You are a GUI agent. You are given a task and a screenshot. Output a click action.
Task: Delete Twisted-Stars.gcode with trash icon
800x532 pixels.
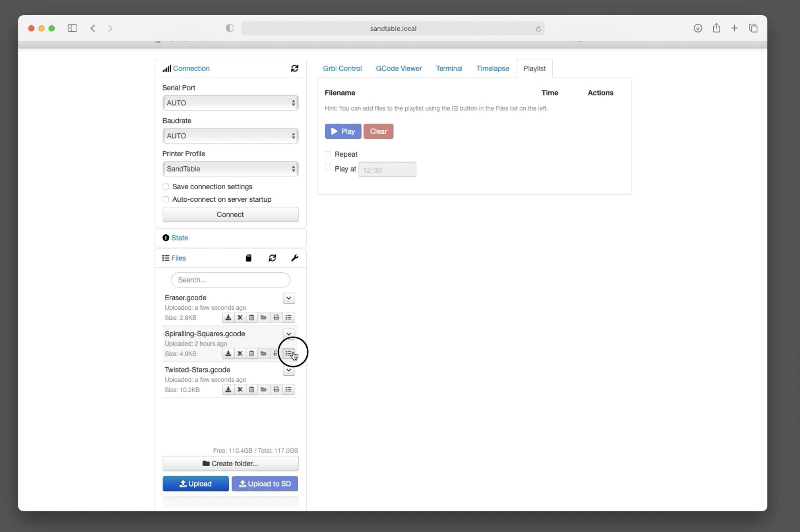(252, 389)
